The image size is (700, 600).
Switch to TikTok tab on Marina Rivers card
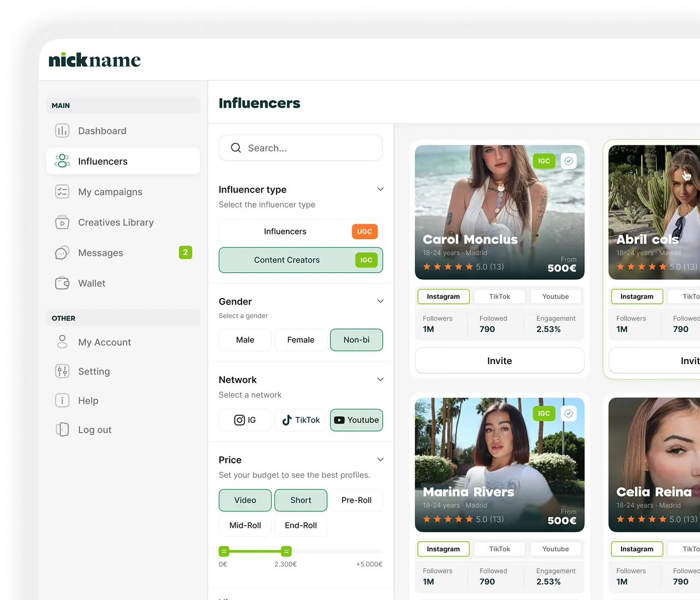[x=499, y=549]
